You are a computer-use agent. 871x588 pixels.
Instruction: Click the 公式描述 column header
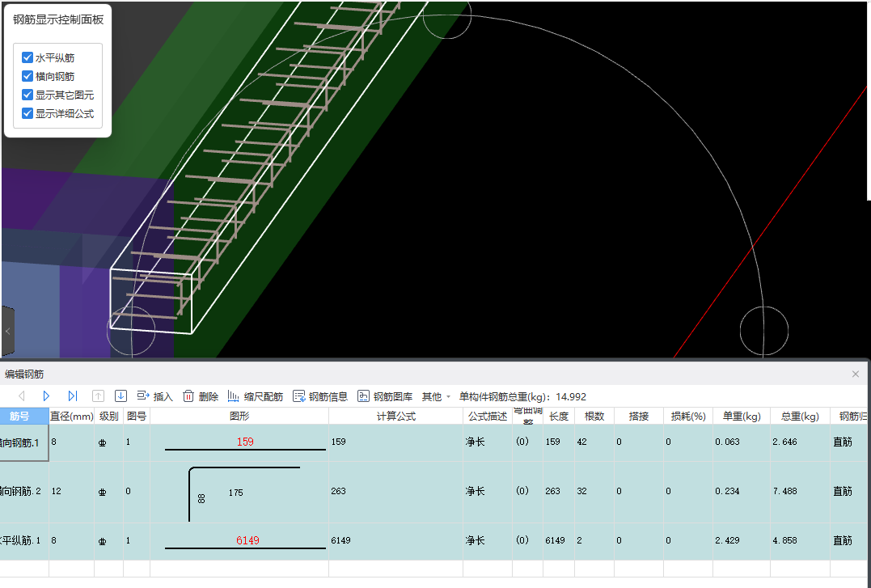point(488,416)
